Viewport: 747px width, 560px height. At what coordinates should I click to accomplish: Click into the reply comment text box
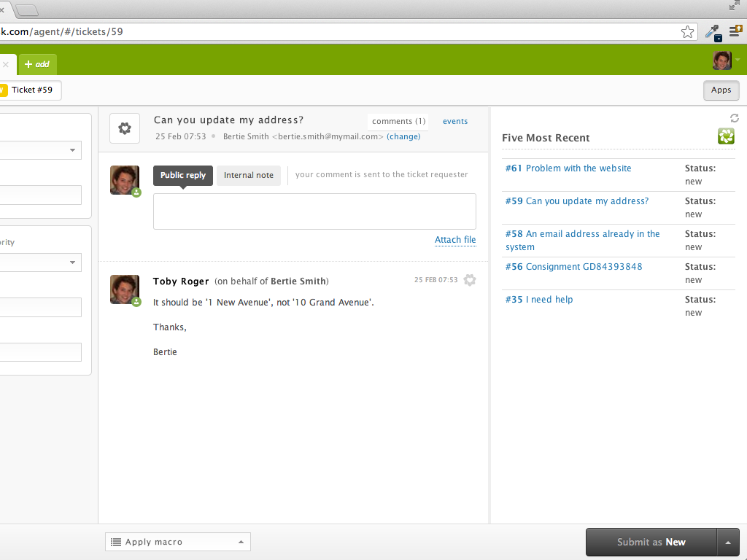point(314,211)
